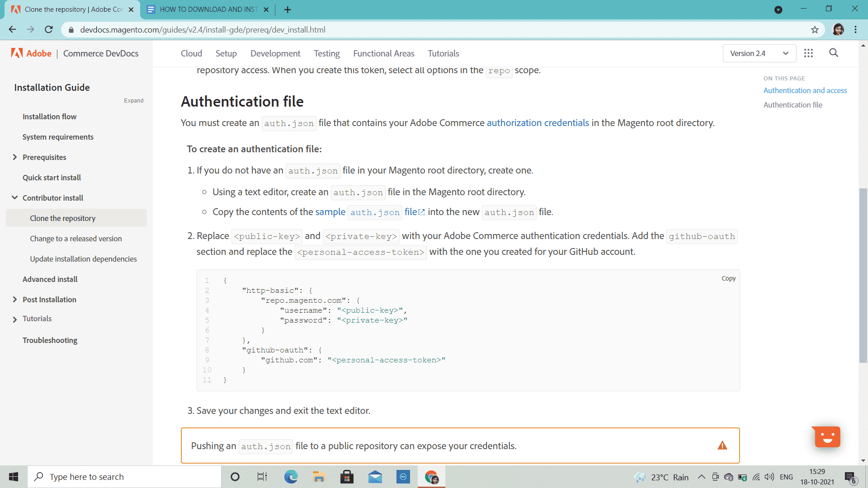Select Clone the repository in sidebar
This screenshot has height=488, width=868.
[x=76, y=218]
